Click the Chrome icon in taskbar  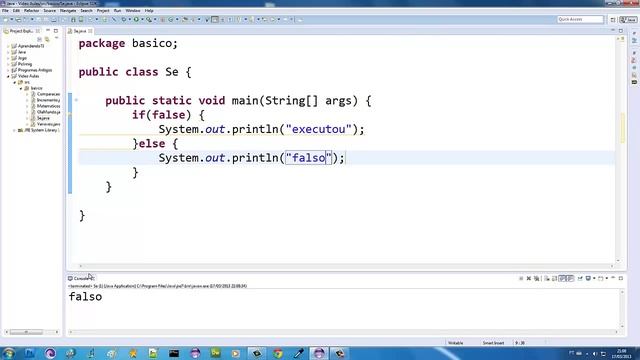[x=278, y=353]
